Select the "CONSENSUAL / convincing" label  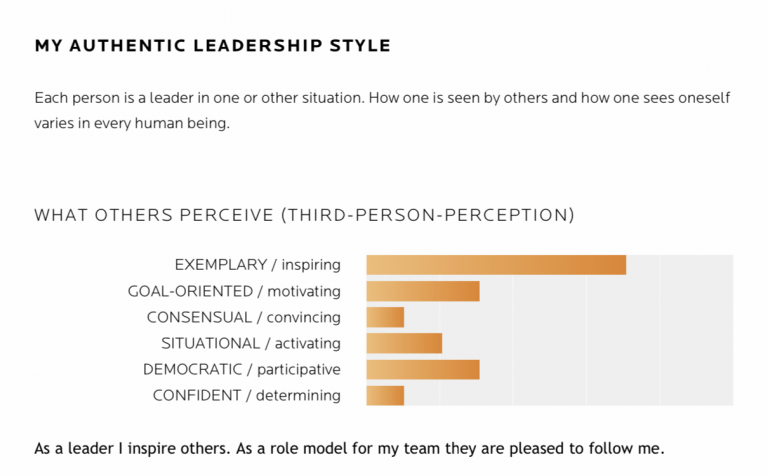pyautogui.click(x=243, y=317)
